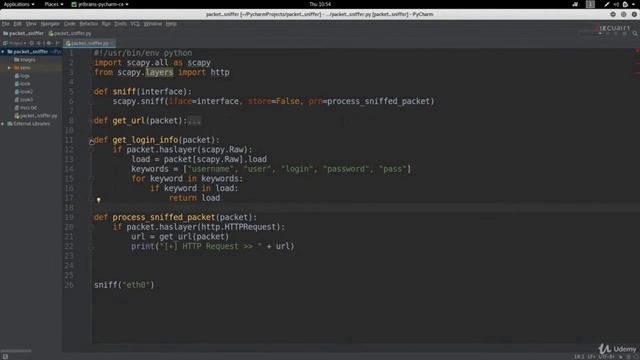Select the look2 file in project tree

tap(24, 92)
